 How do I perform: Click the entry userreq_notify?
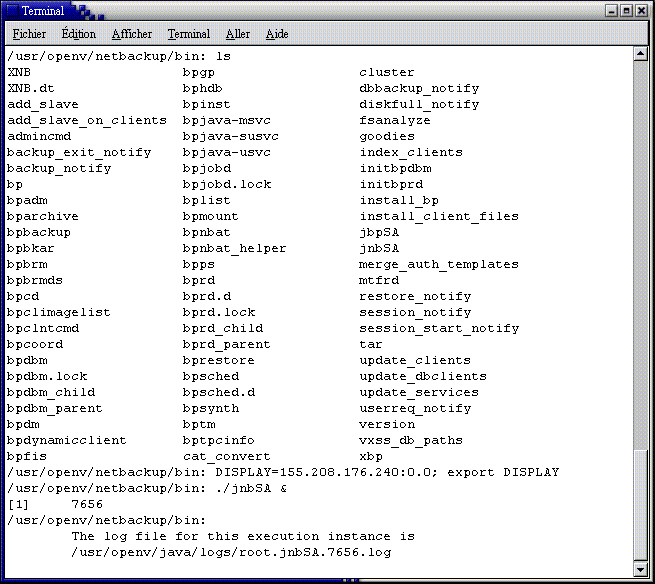[x=415, y=409]
